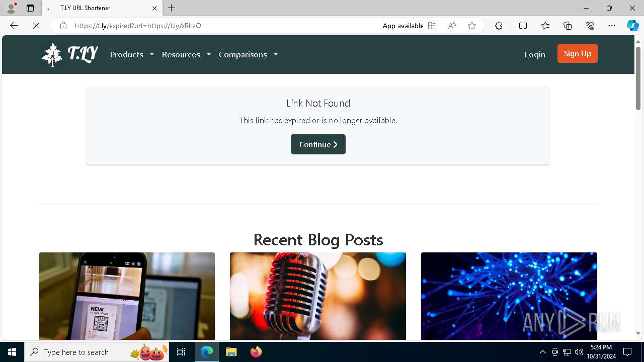The width and height of the screenshot is (644, 362).
Task: Expand the Resources dropdown menu
Action: pyautogui.click(x=186, y=54)
